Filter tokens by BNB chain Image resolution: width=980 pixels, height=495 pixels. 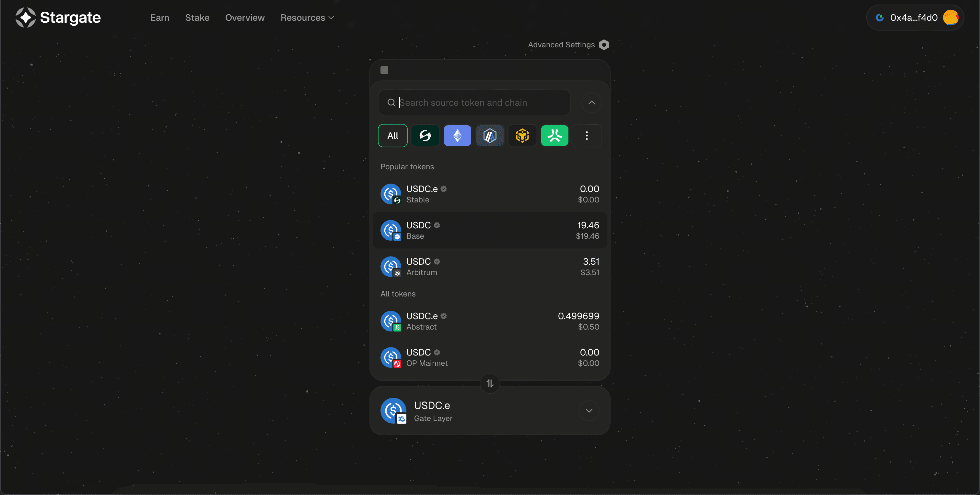522,136
